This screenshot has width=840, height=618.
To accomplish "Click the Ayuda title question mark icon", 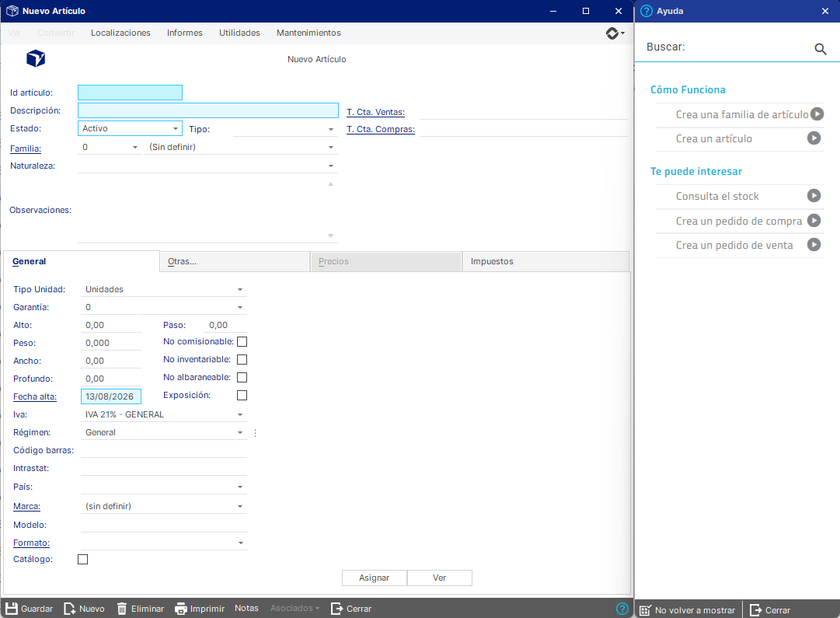I will coord(647,11).
